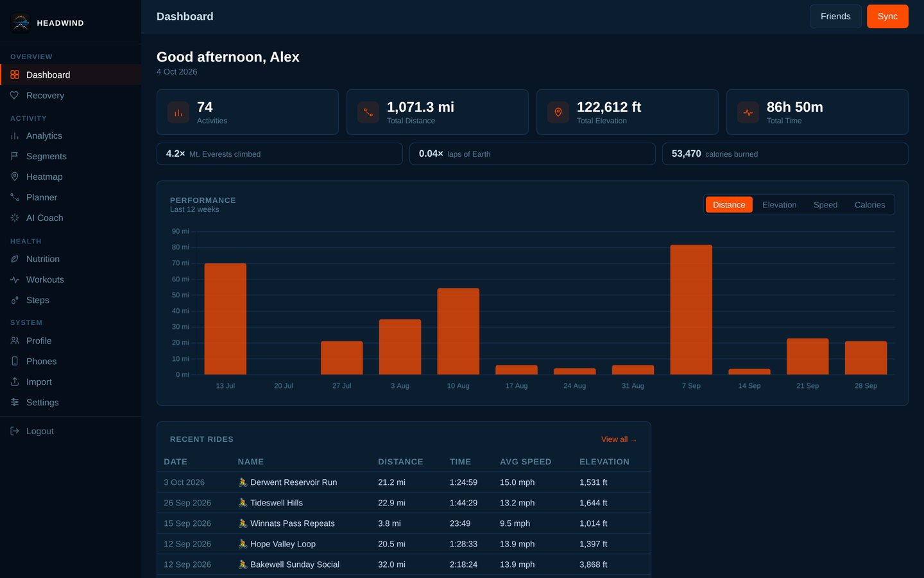Open the Tideswell Hills ride row

tap(404, 503)
